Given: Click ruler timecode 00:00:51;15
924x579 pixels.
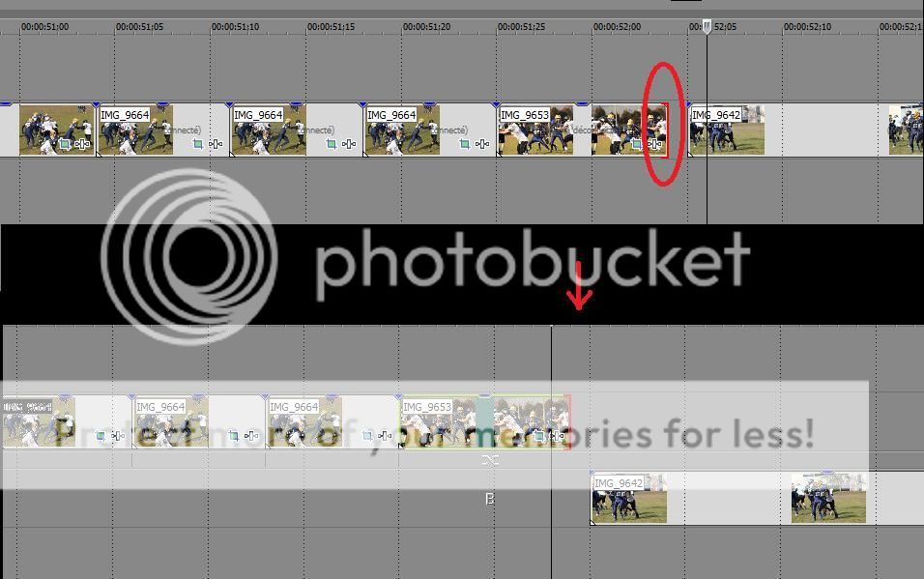Looking at the screenshot, I should (332, 26).
